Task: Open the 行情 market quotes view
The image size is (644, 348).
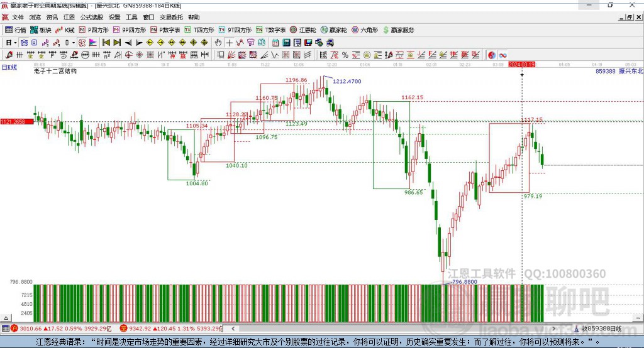Action: (x=16, y=30)
